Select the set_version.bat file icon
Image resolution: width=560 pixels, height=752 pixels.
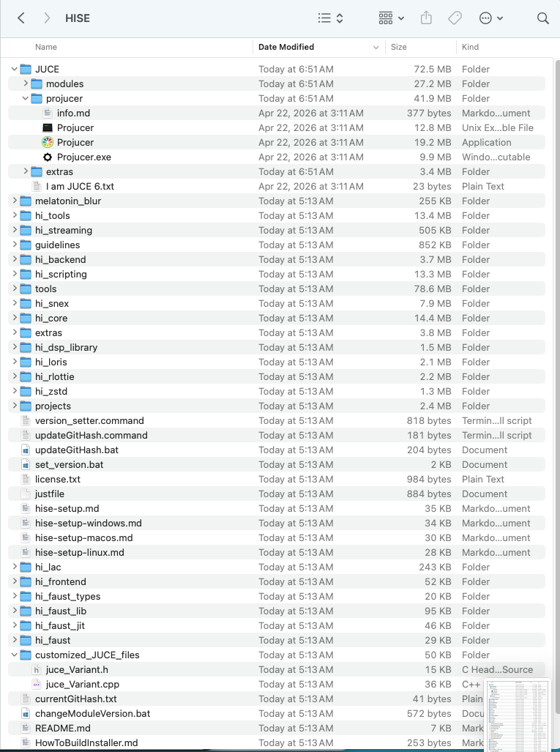26,465
